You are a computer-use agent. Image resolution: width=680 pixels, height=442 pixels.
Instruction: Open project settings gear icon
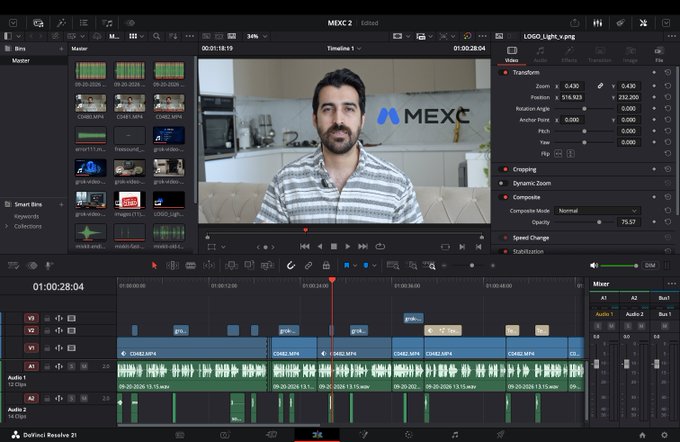tap(664, 435)
